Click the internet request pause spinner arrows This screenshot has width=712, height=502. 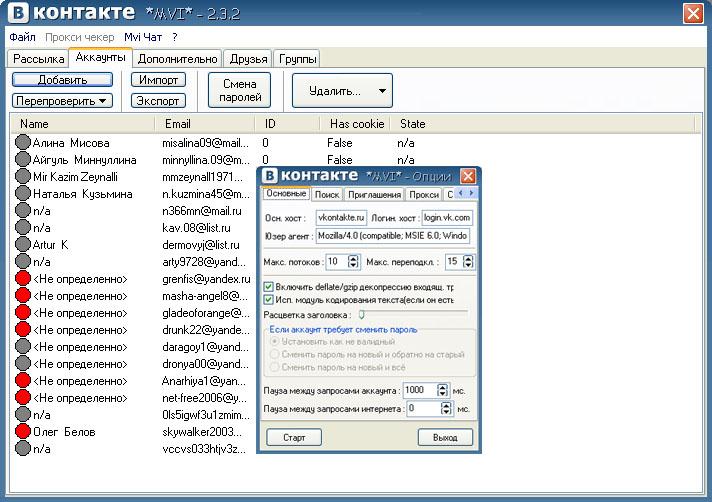(x=446, y=408)
